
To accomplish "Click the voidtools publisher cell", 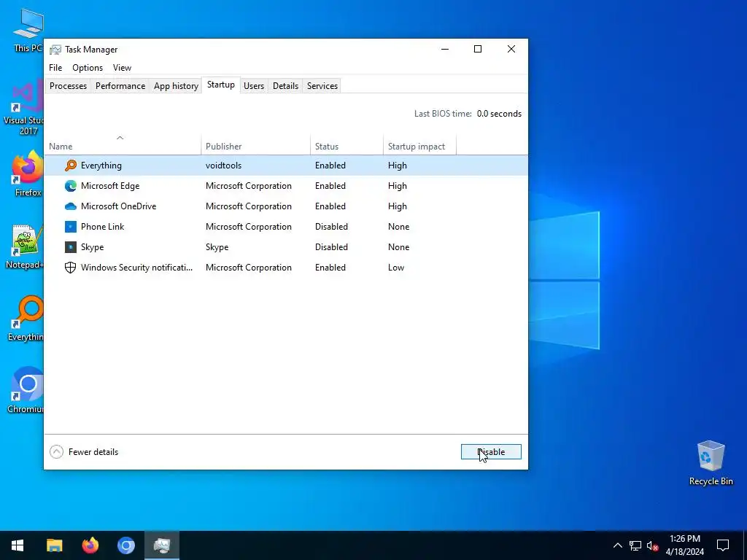I will pos(223,166).
